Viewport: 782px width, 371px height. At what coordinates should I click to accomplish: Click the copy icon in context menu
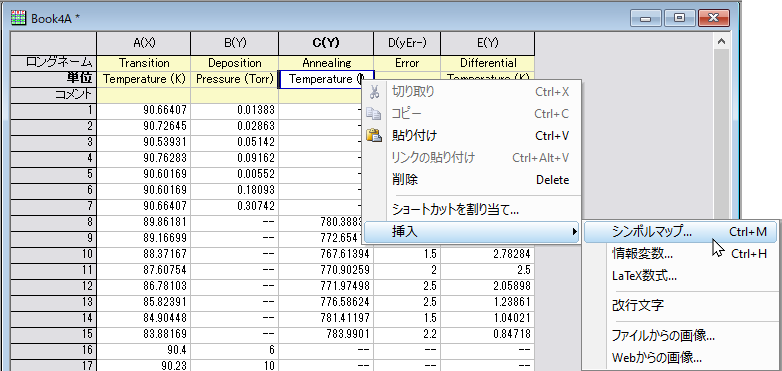pos(374,114)
